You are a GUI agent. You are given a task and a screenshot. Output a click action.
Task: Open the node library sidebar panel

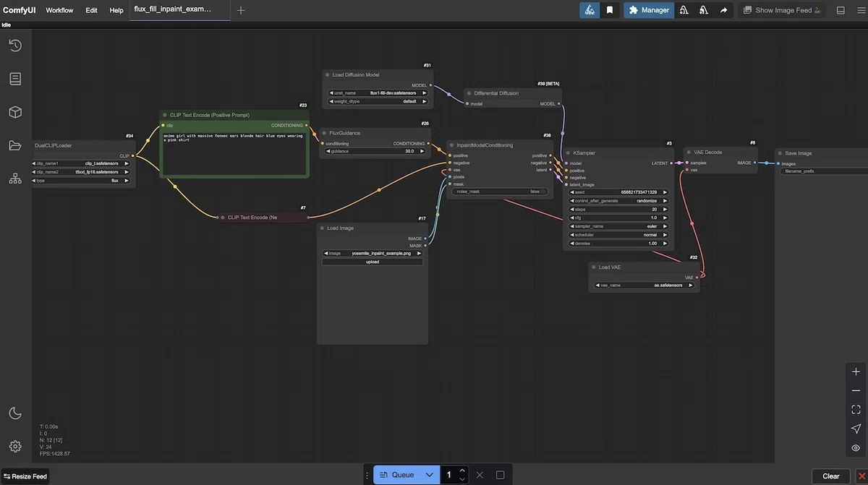(15, 79)
